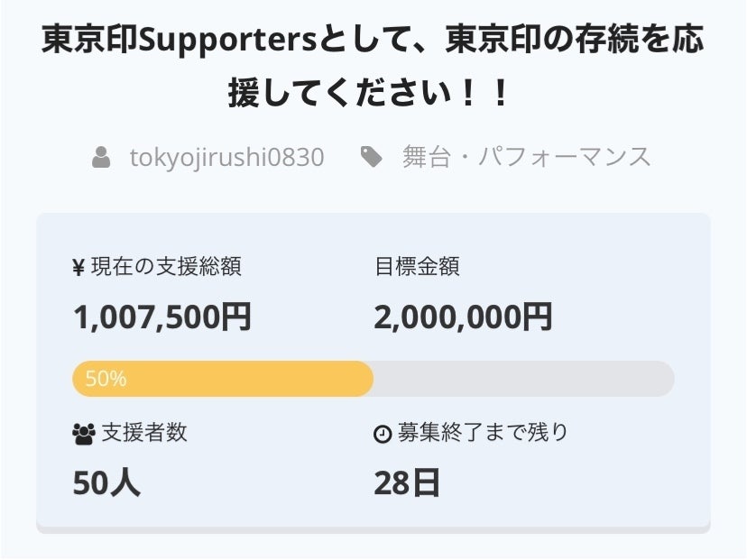Click the user profile icon beside tokyojirushi0830
The width and height of the screenshot is (747, 560).
(x=101, y=157)
